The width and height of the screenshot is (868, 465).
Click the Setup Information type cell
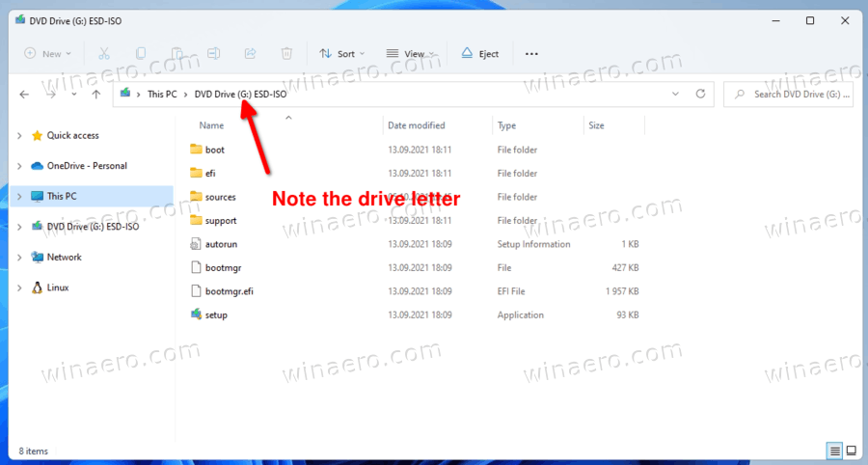tap(533, 244)
